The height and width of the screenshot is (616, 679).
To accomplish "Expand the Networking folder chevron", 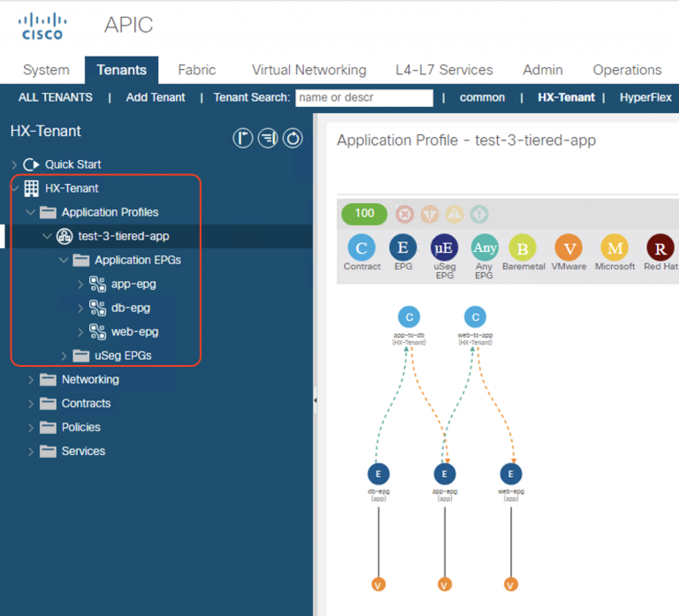I will (x=30, y=380).
